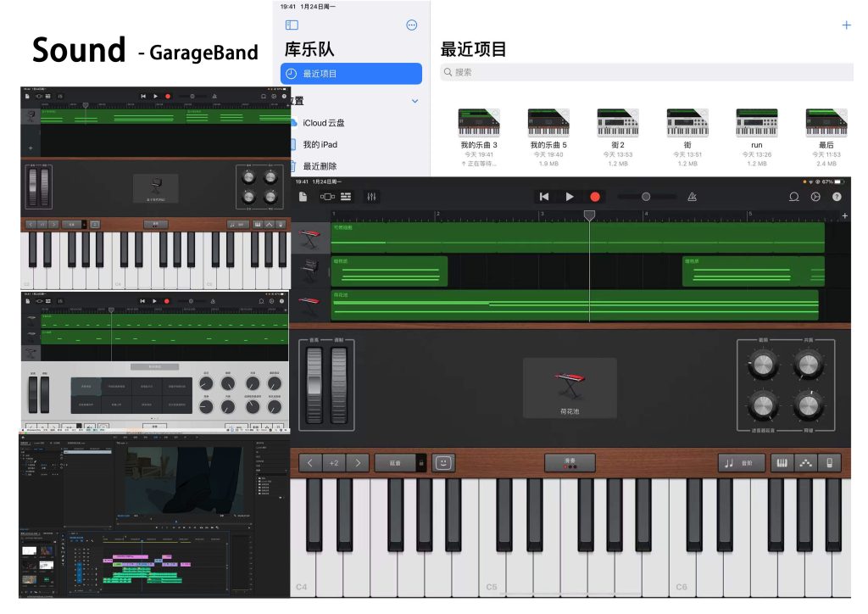Click the 搜索 search field

(647, 72)
